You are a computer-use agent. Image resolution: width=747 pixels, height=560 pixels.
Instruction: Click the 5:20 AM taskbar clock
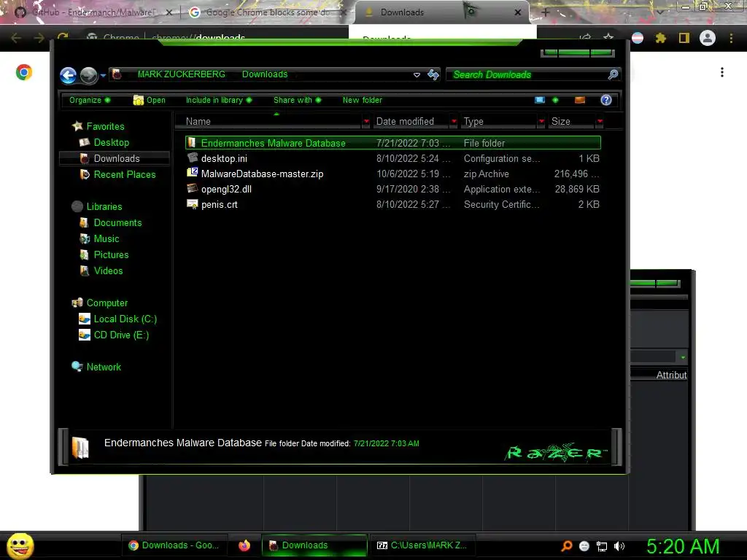click(x=683, y=546)
